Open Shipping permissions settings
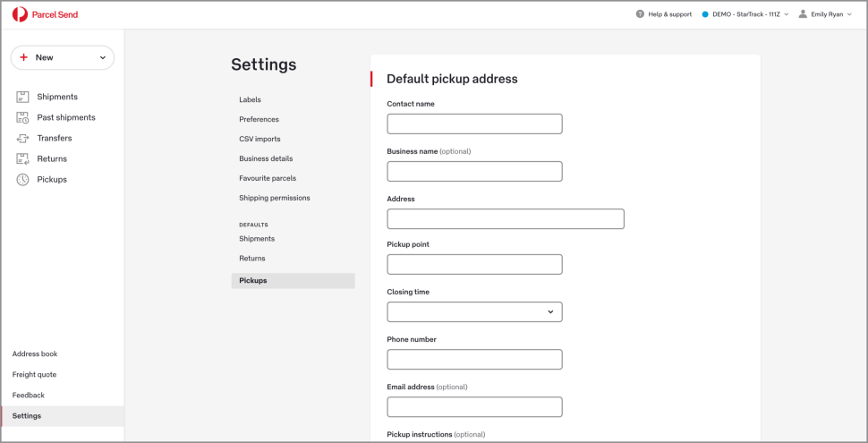The image size is (868, 443). [x=274, y=198]
